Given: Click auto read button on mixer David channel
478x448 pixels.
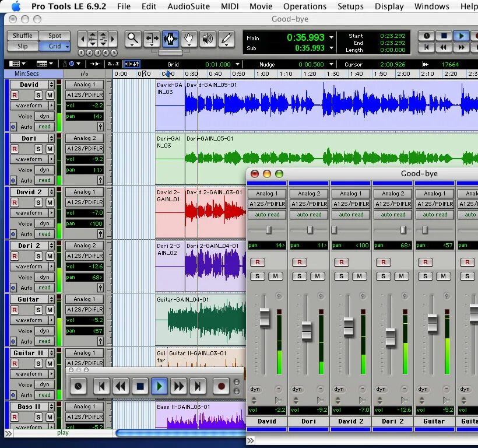Looking at the screenshot, I should (267, 215).
